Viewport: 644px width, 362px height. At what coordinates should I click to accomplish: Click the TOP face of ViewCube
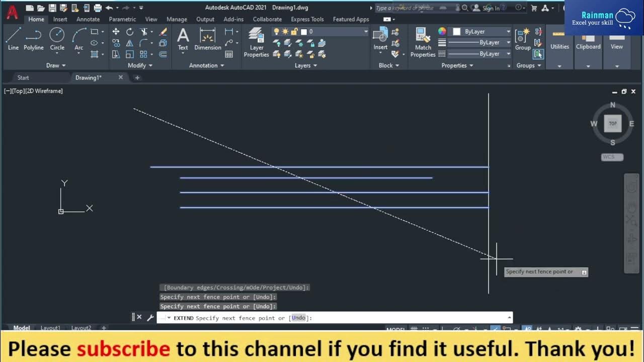(613, 123)
